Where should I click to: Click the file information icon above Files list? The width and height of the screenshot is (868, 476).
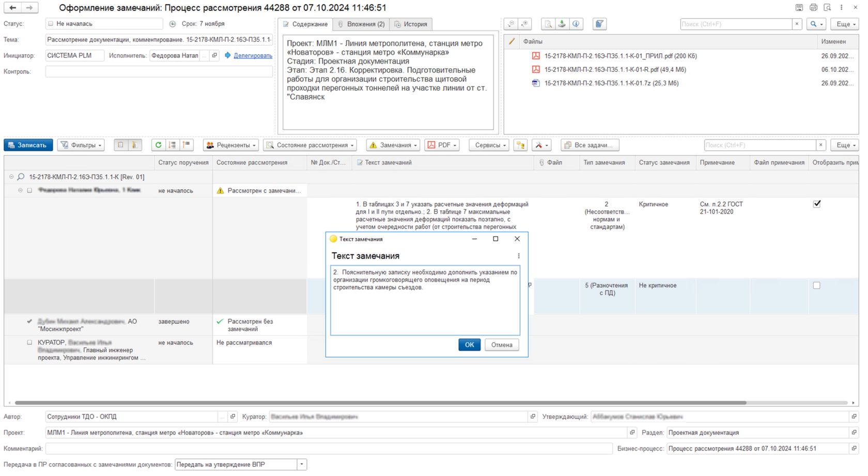576,24
